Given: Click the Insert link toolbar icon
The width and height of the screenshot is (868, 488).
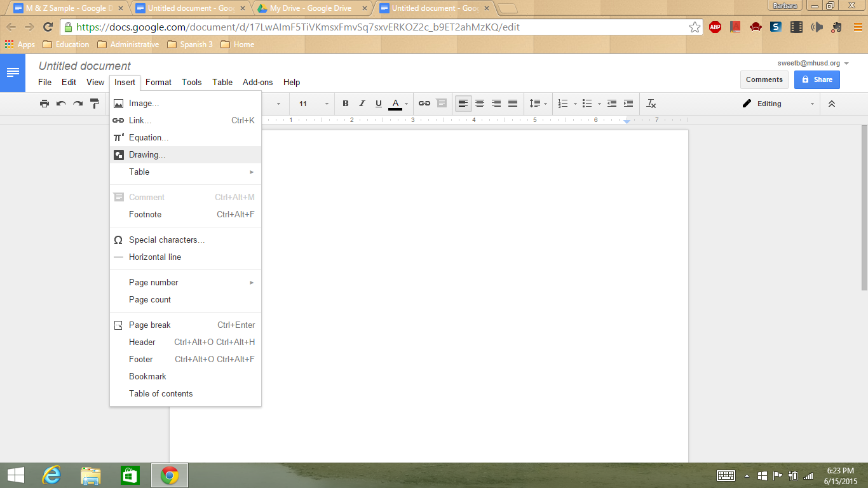Looking at the screenshot, I should 424,104.
